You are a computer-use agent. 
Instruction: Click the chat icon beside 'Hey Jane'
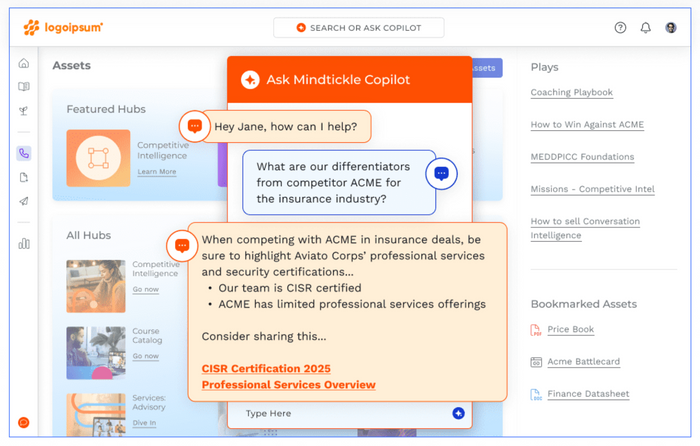click(195, 126)
